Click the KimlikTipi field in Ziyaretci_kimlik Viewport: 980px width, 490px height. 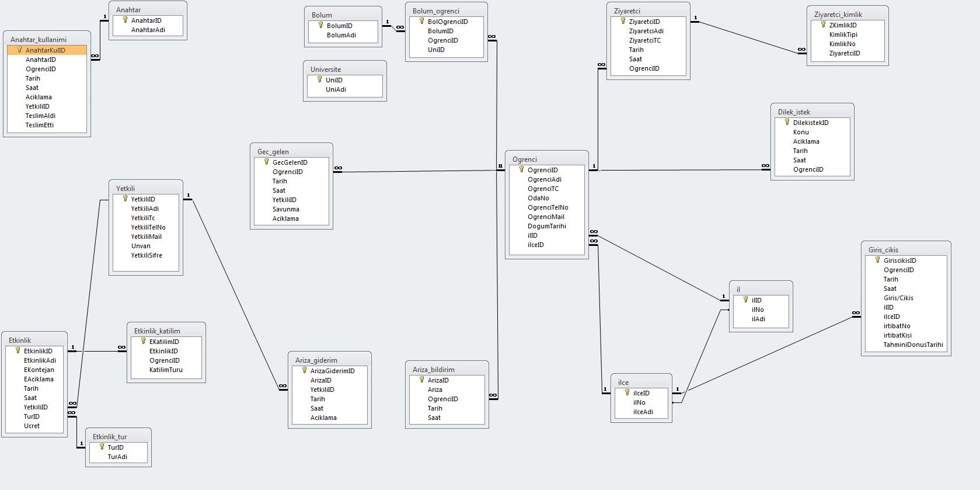(x=843, y=34)
